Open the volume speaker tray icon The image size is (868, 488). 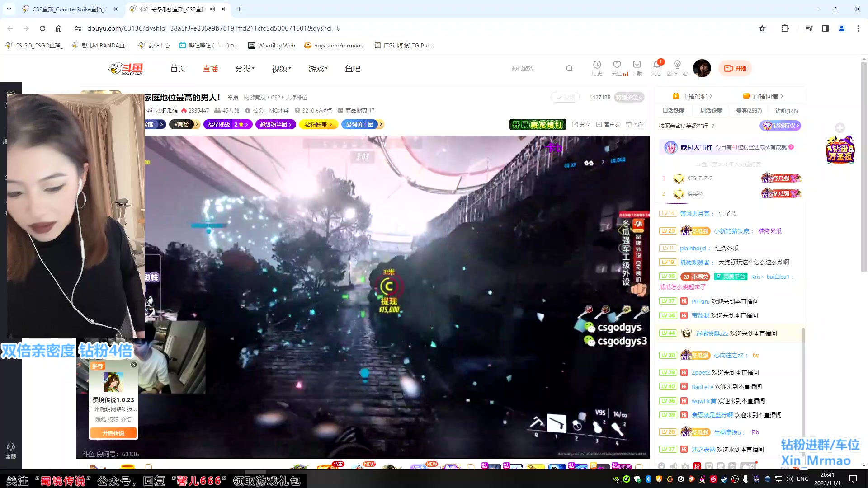click(789, 479)
